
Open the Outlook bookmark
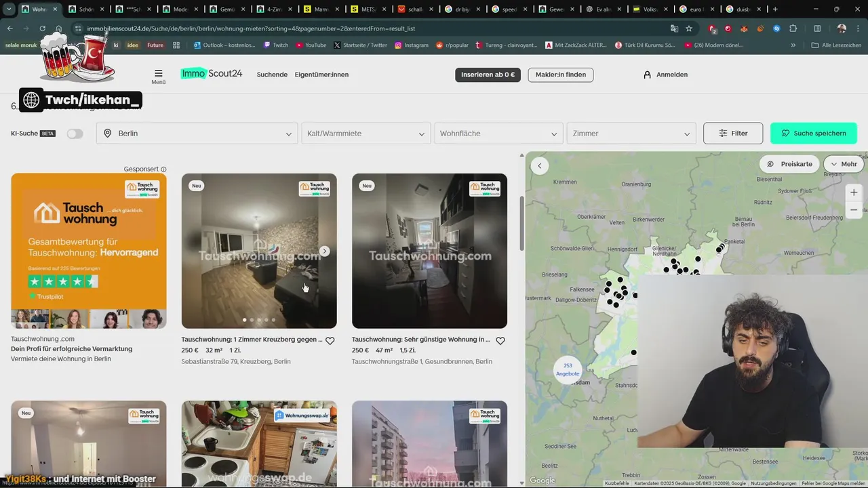pyautogui.click(x=224, y=45)
